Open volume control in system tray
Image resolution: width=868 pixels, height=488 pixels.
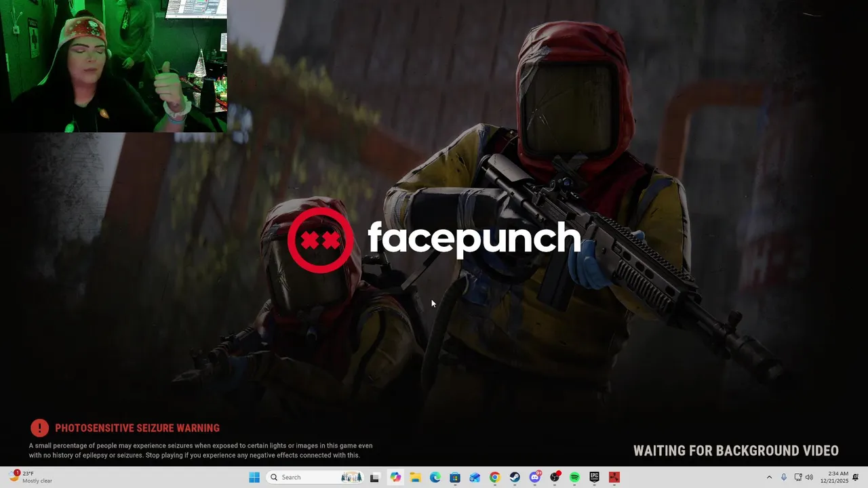(809, 477)
